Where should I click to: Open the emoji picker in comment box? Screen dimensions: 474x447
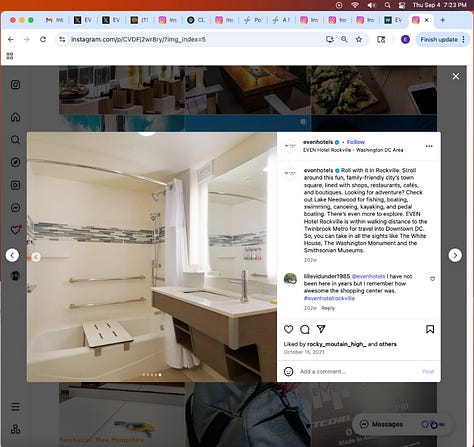point(289,371)
